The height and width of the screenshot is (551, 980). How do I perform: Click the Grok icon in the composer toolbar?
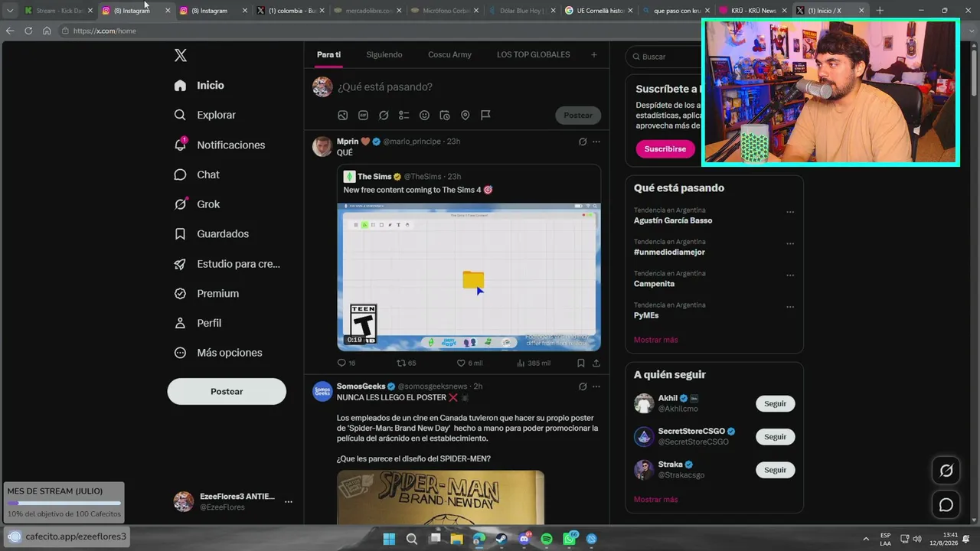point(384,116)
